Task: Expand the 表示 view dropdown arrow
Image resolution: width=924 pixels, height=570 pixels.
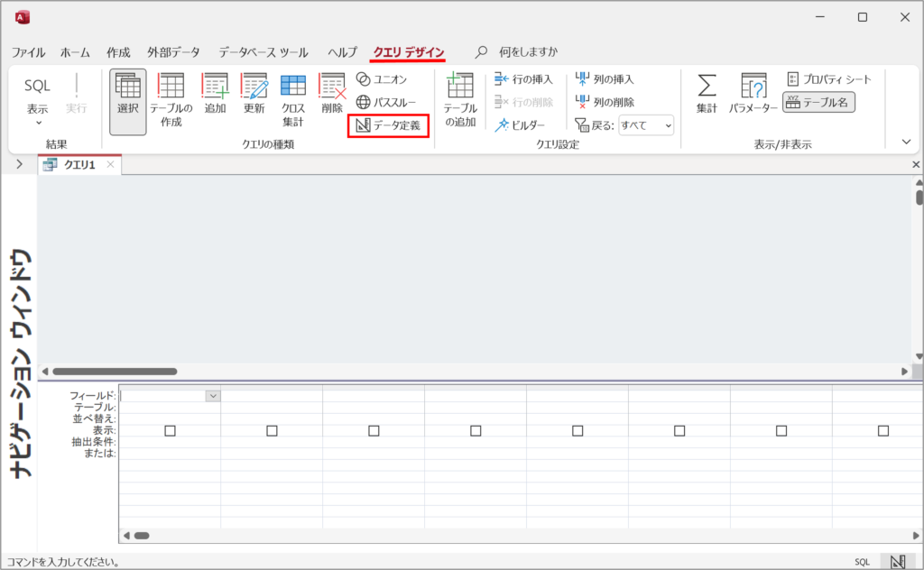Action: tap(39, 123)
